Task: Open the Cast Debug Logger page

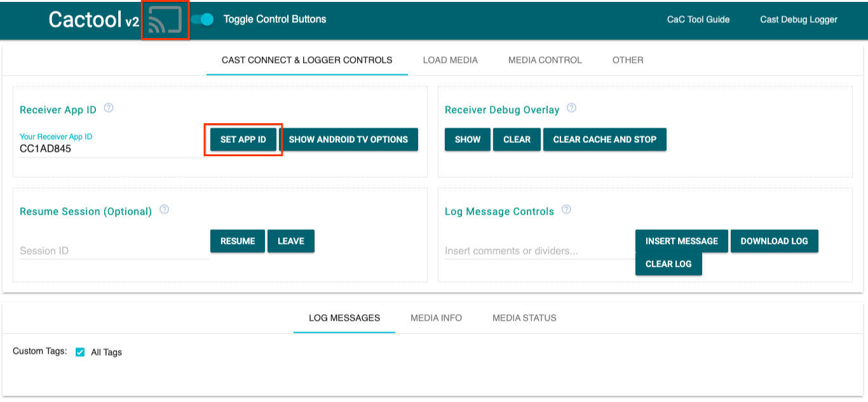Action: pos(799,19)
